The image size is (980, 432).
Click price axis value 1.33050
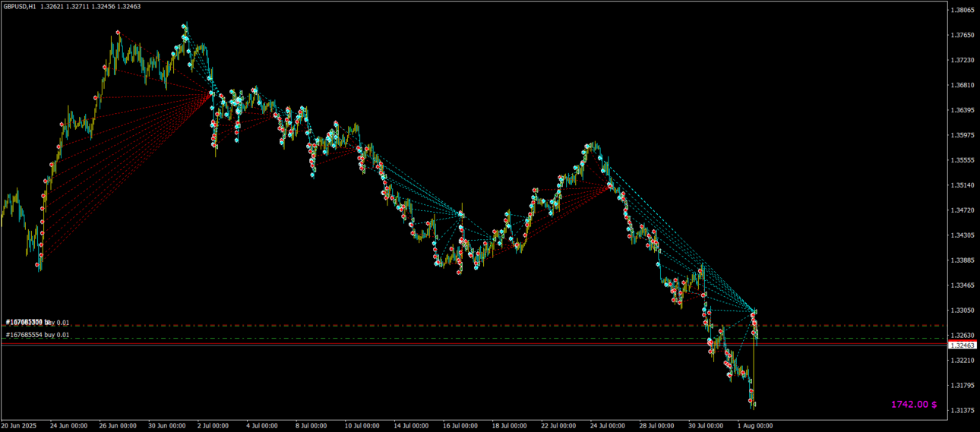963,311
